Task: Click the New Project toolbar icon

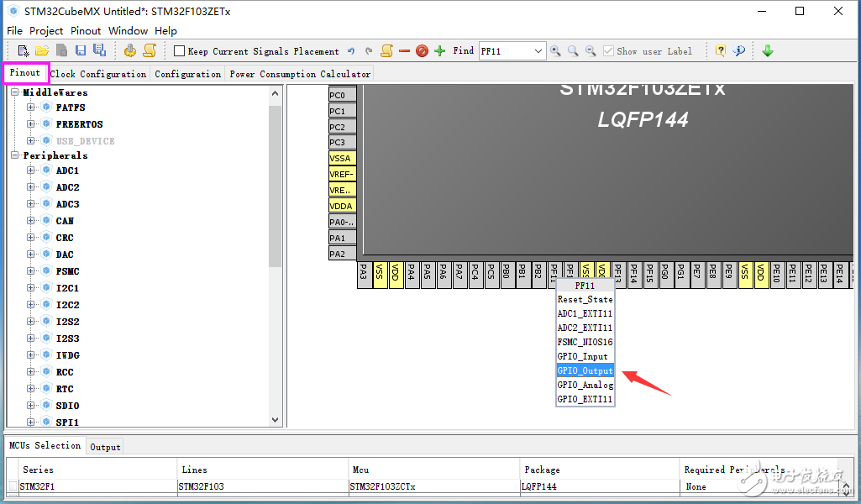Action: (24, 51)
